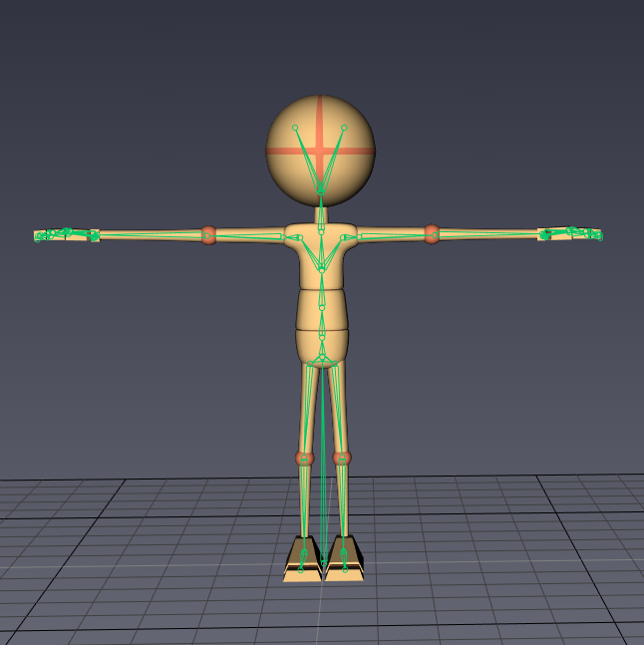
Task: Pick the shoe on the screen-left foot
Action: [x=303, y=558]
